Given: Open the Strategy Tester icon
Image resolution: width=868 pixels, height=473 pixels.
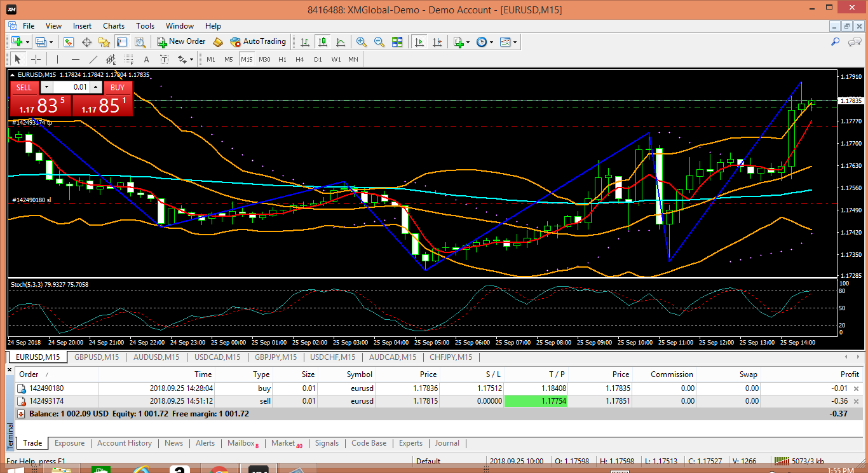Looking at the screenshot, I should coord(140,42).
